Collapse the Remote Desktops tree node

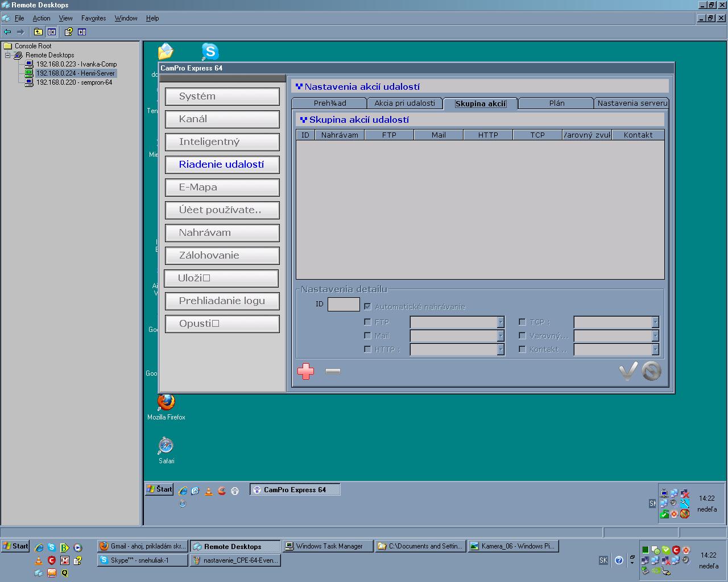coord(8,55)
